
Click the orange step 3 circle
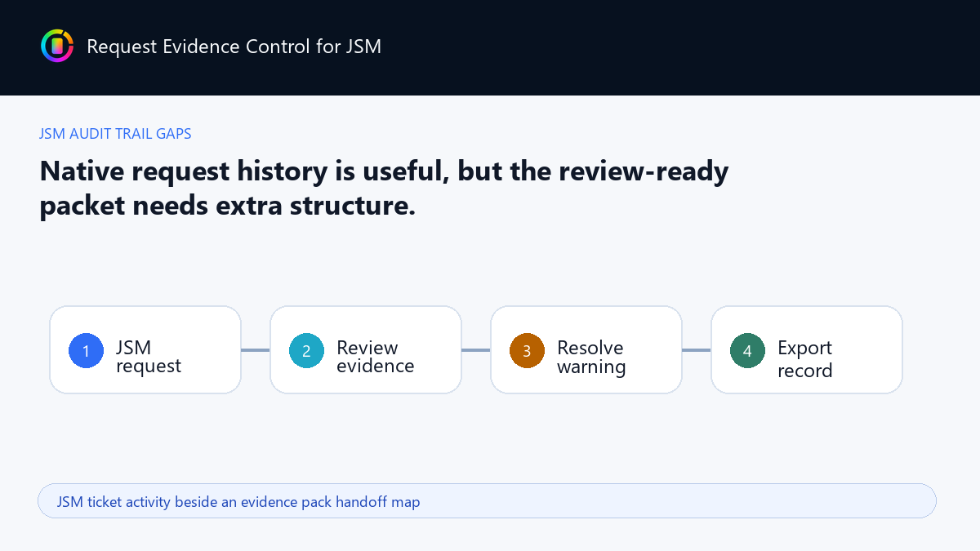527,350
